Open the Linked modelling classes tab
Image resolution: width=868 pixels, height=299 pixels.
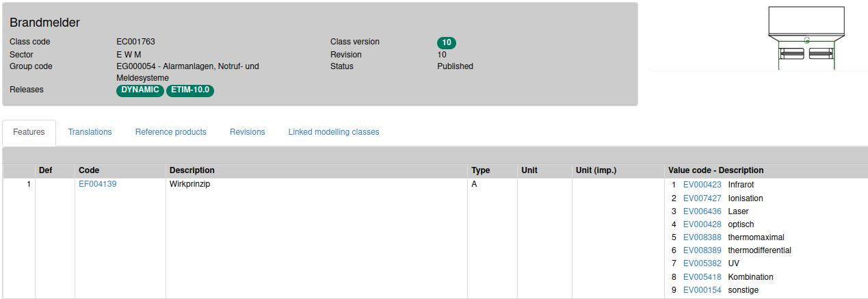[333, 132]
